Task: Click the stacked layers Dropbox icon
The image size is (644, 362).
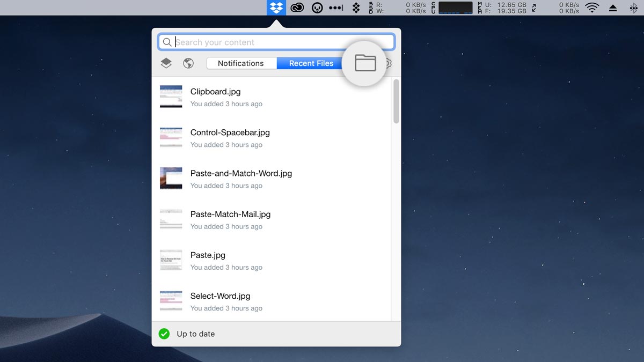Action: [x=166, y=63]
